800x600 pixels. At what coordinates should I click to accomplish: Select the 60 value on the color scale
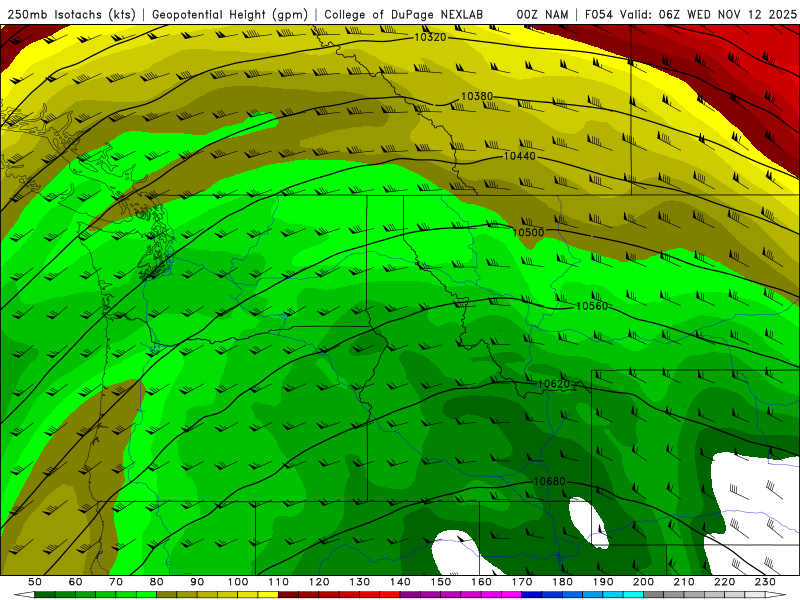(76, 582)
